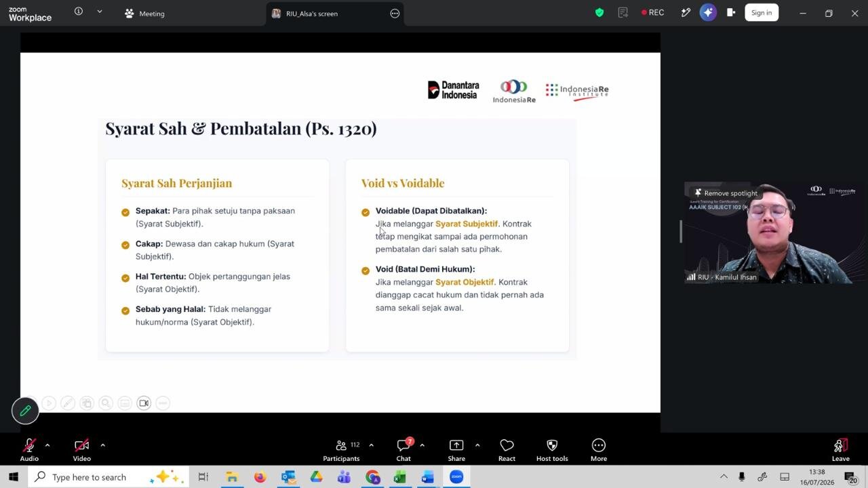Open Word from the taskbar
The width and height of the screenshot is (868, 488).
428,477
